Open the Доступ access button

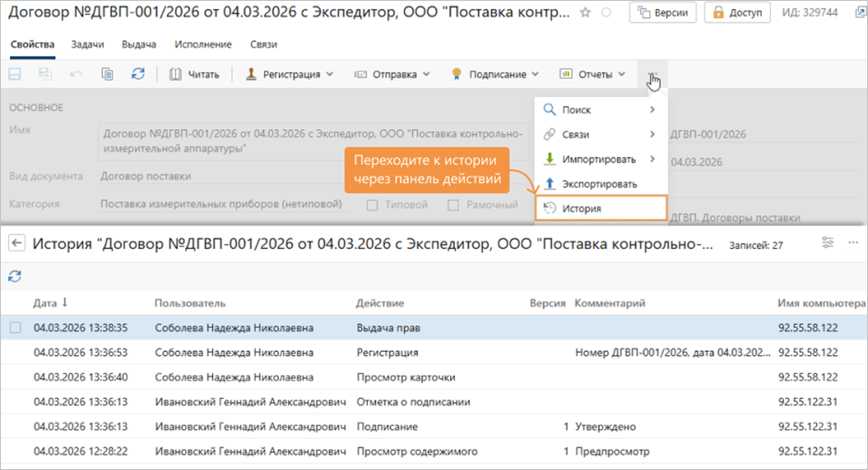737,13
